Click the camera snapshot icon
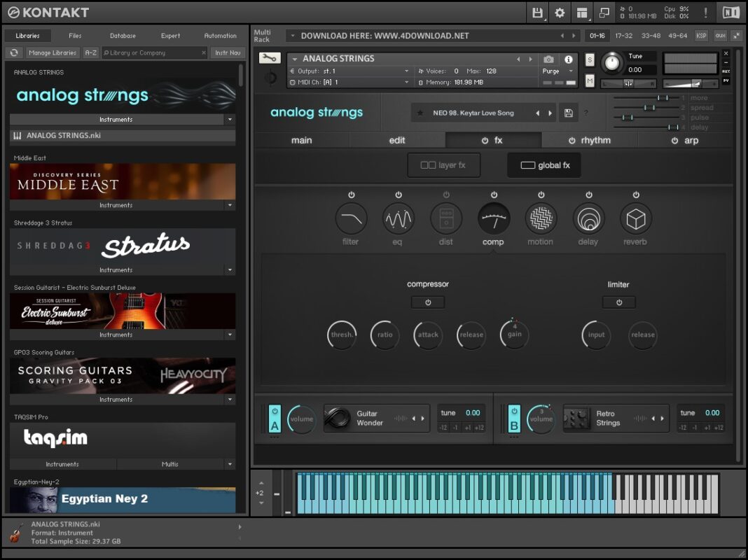 click(549, 59)
